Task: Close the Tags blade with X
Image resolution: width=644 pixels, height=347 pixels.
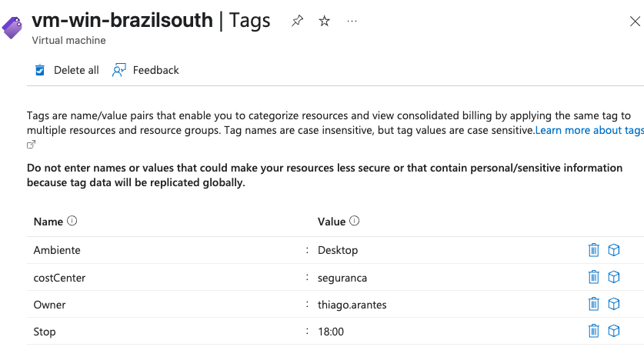Action: [x=635, y=22]
